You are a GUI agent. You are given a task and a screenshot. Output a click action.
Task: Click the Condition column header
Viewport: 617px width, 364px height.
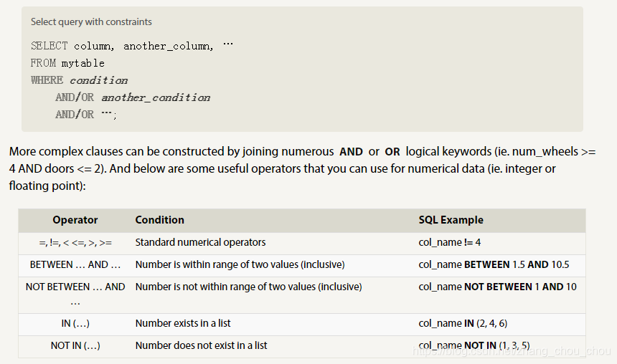point(160,220)
